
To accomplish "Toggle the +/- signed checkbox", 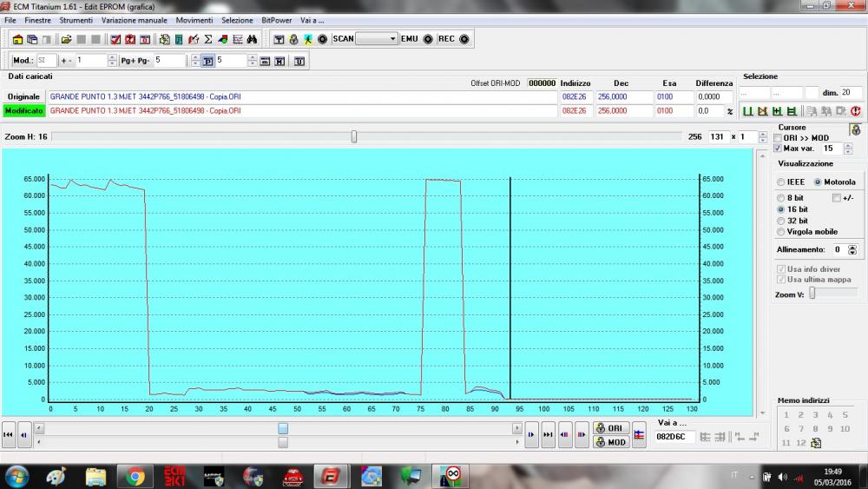I will pos(837,198).
